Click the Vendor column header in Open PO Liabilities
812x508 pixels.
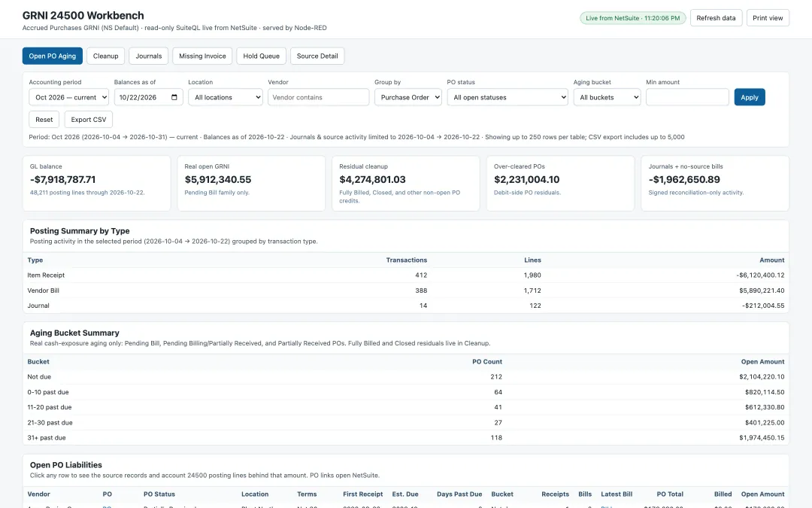tap(39, 494)
